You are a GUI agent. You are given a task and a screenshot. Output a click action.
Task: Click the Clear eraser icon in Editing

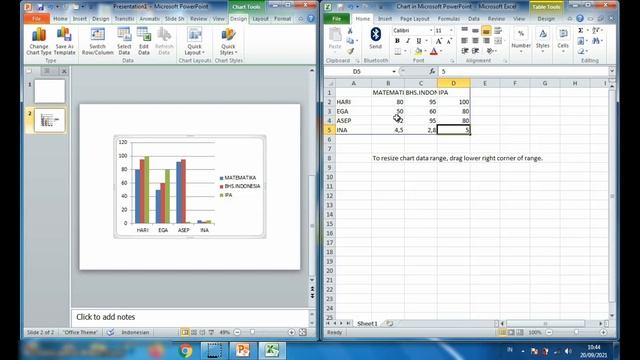point(581,51)
